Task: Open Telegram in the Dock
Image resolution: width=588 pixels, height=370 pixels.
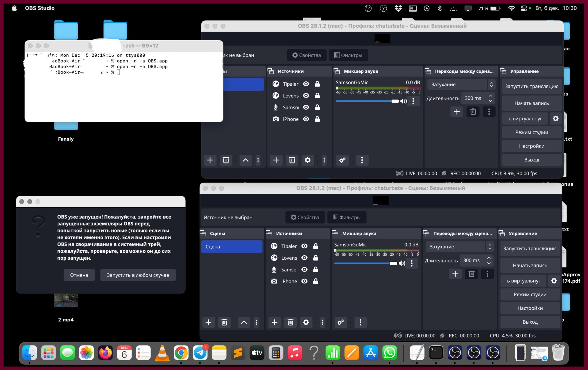Action: [x=200, y=353]
